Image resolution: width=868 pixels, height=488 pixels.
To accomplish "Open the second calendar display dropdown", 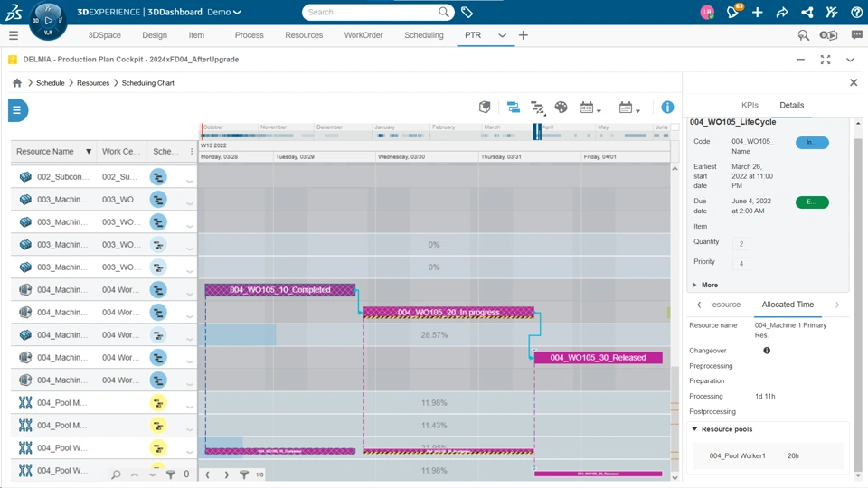I will click(629, 108).
